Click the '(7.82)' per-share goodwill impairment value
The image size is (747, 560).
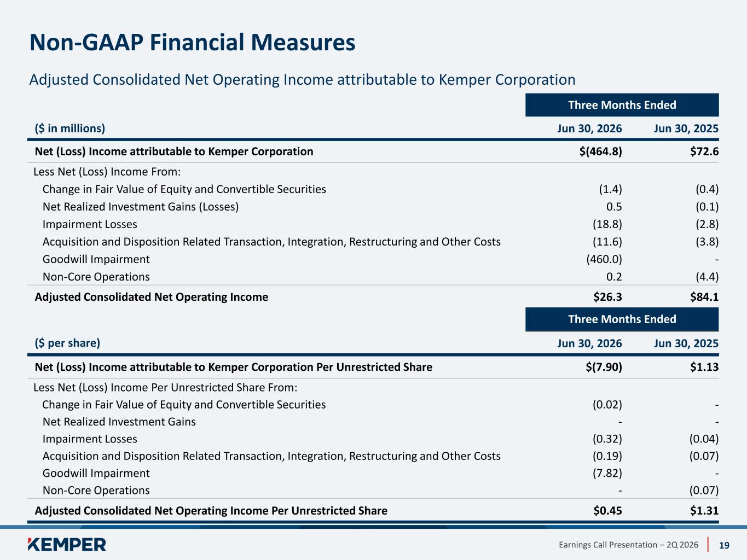(x=607, y=474)
